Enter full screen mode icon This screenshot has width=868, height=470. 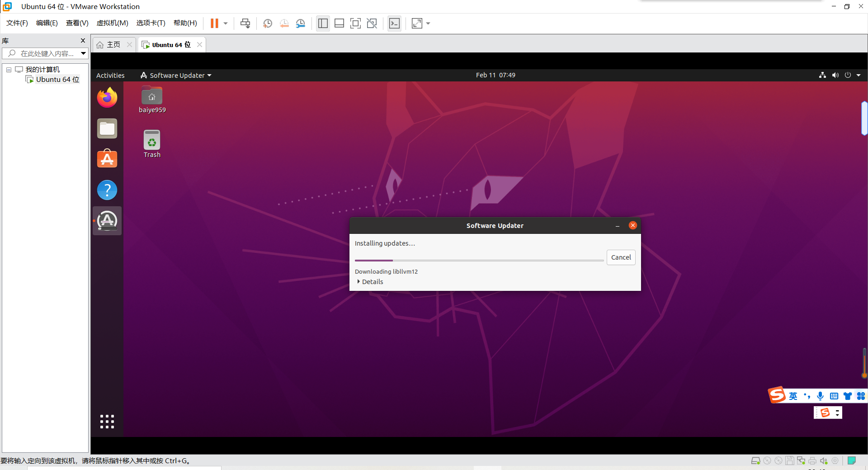coord(355,23)
